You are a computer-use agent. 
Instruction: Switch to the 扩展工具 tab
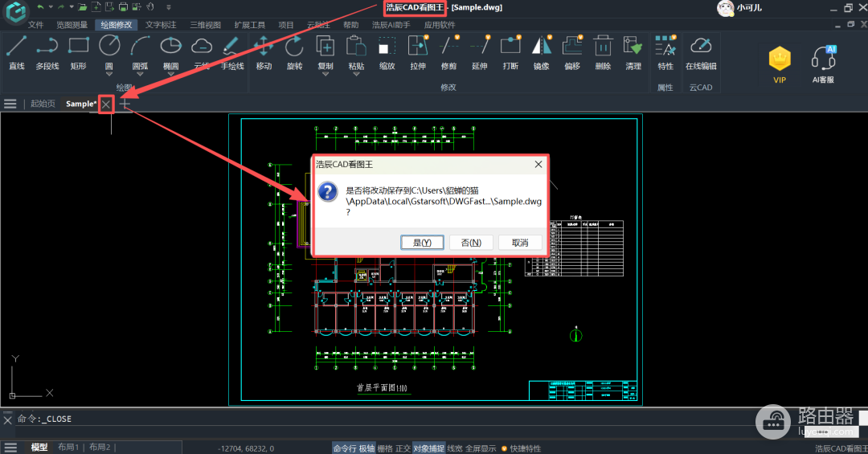coord(250,25)
